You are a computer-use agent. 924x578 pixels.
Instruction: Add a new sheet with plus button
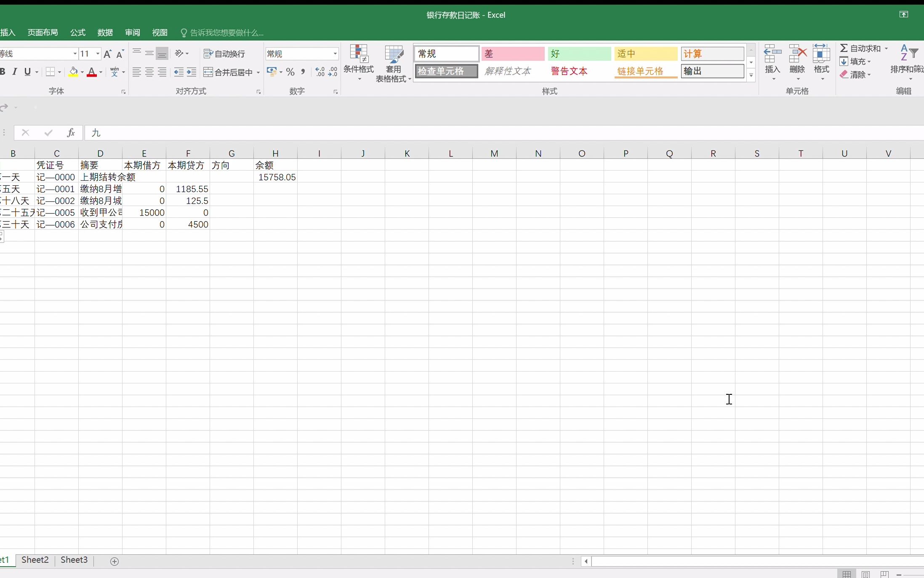pyautogui.click(x=115, y=561)
